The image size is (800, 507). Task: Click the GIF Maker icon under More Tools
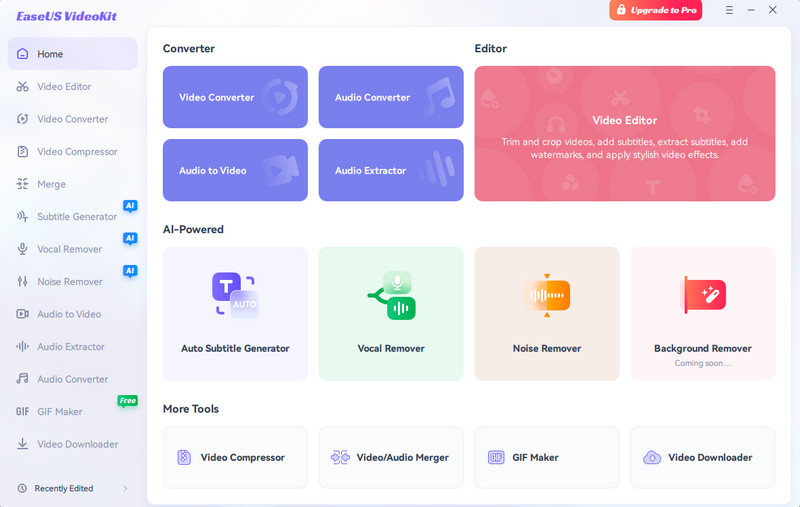point(496,457)
